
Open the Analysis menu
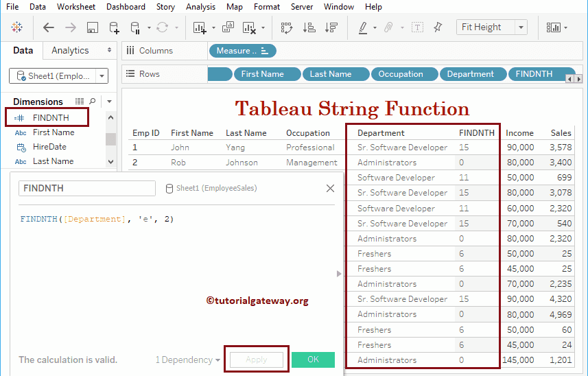200,7
